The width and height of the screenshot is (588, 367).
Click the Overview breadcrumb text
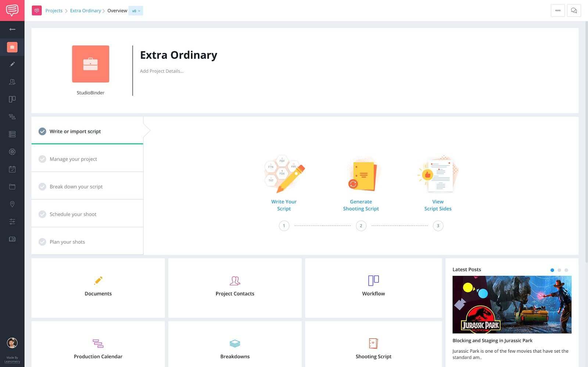coord(117,11)
